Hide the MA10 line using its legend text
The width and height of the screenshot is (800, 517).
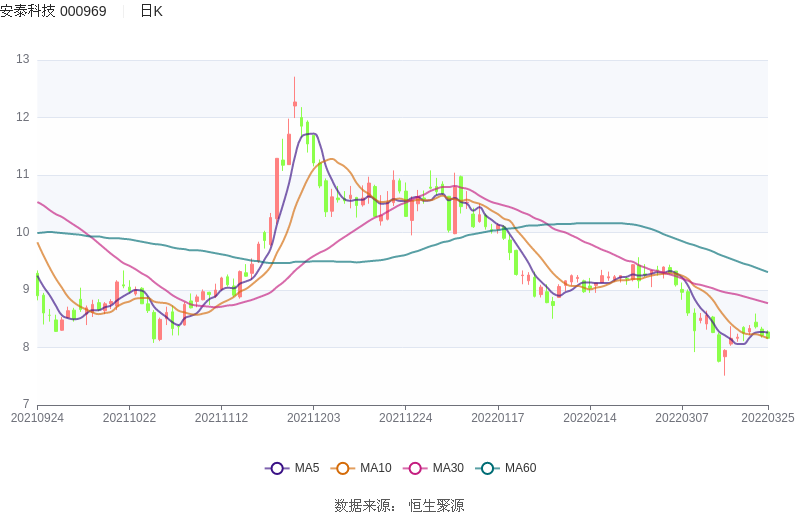[375, 468]
